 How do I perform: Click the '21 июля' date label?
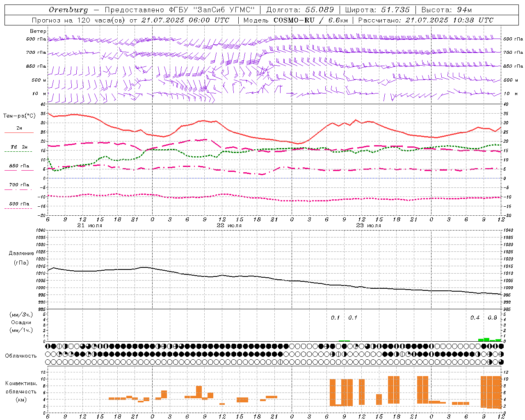coord(89,226)
